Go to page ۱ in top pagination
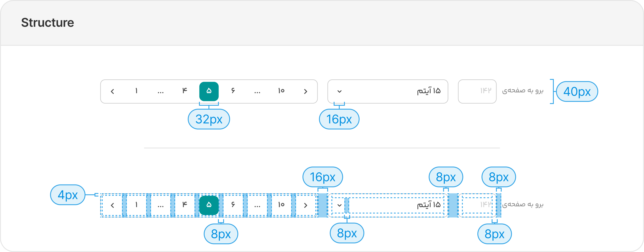This screenshot has width=644, height=252. [136, 91]
